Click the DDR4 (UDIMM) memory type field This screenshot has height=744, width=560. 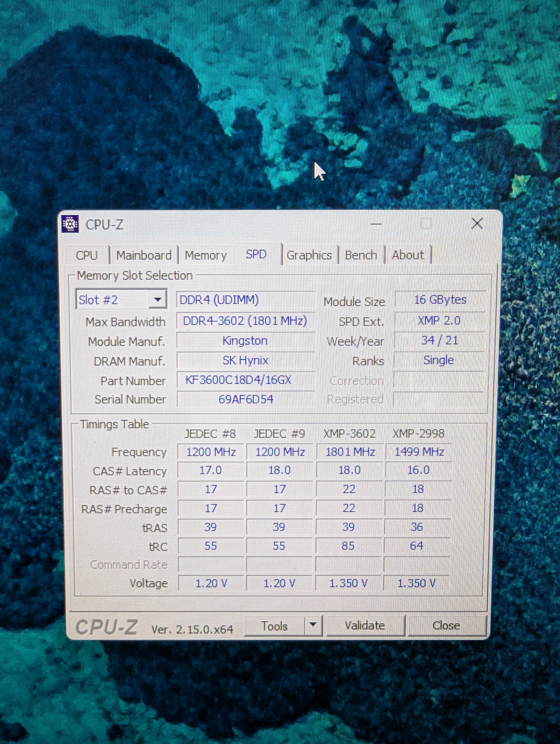coord(245,300)
